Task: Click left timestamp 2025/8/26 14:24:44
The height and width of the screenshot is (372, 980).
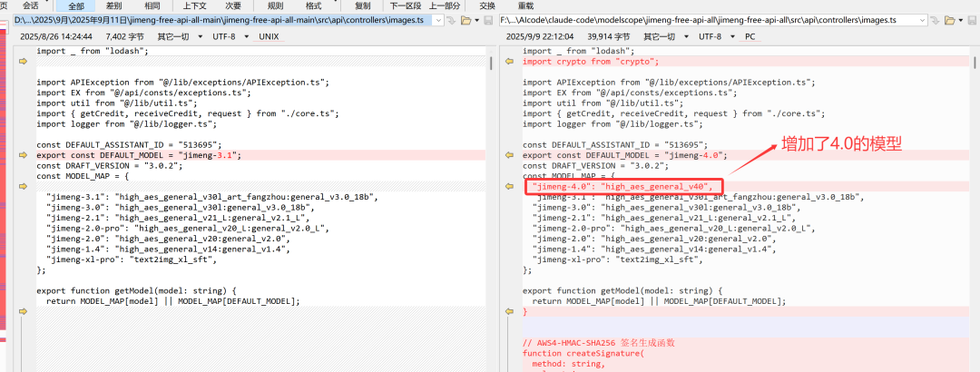Action: [55, 36]
